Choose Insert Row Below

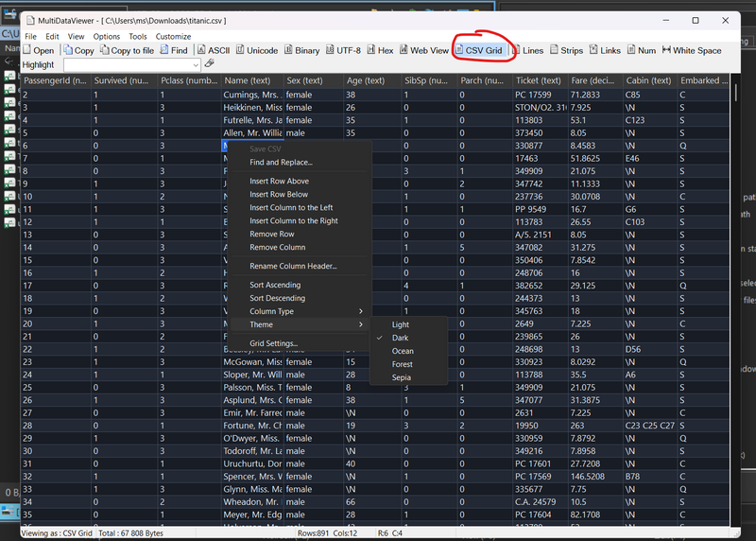click(299, 194)
